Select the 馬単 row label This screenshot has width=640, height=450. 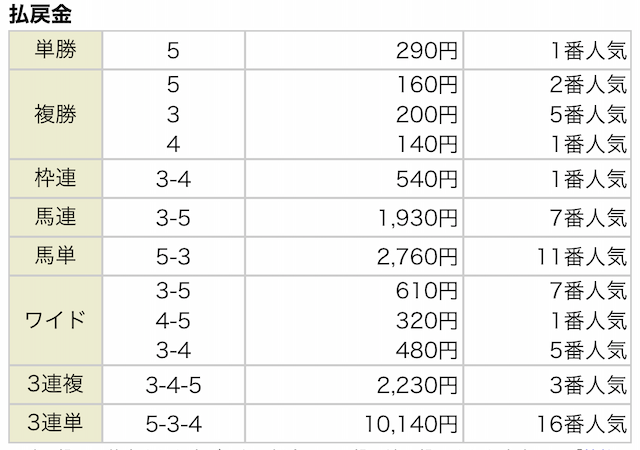(54, 254)
